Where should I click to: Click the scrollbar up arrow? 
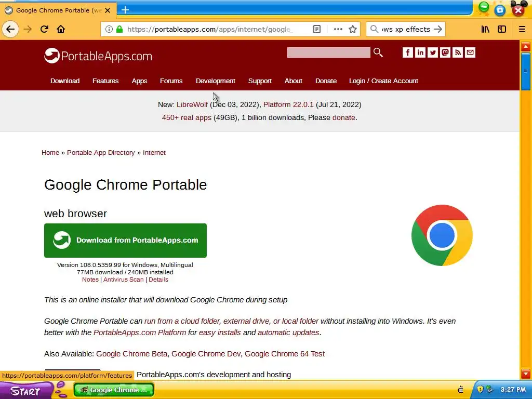click(526, 46)
